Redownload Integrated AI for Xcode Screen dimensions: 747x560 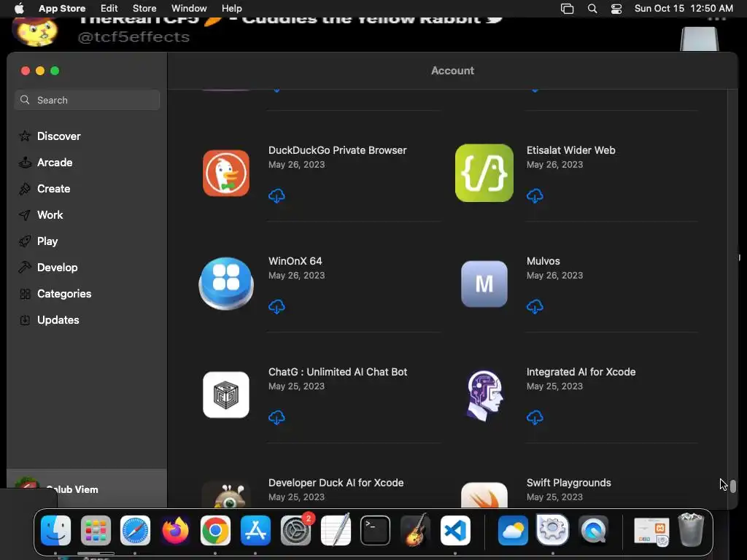click(535, 418)
